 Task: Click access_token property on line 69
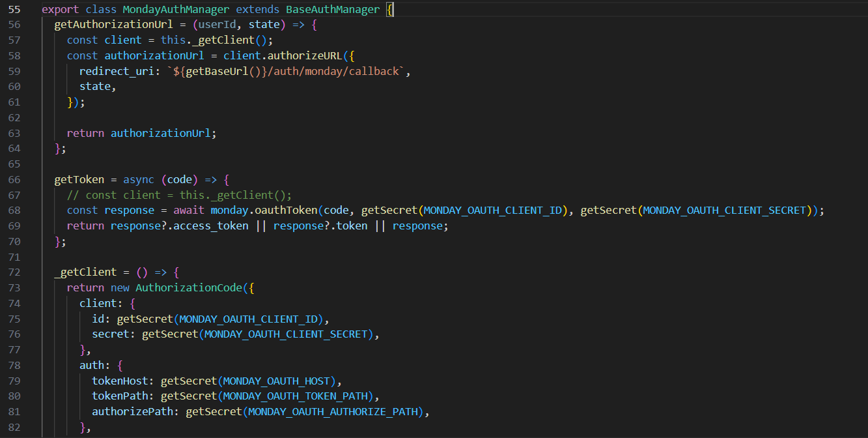210,226
